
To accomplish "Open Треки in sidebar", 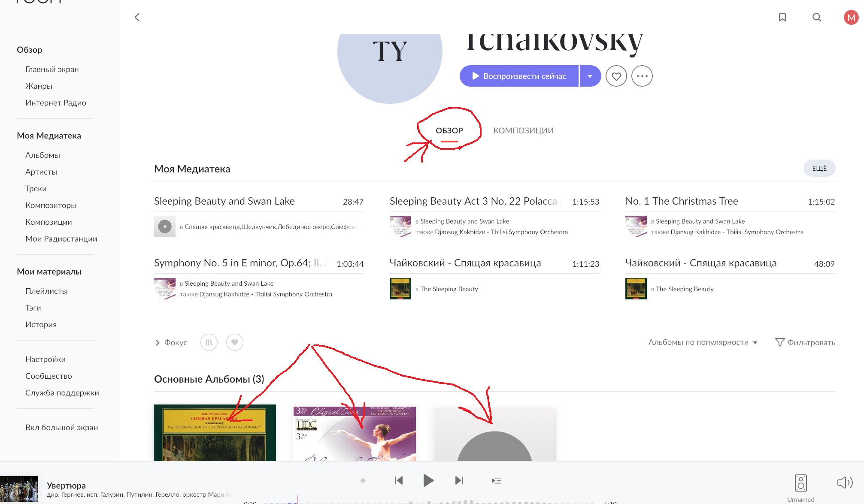I will pos(36,188).
